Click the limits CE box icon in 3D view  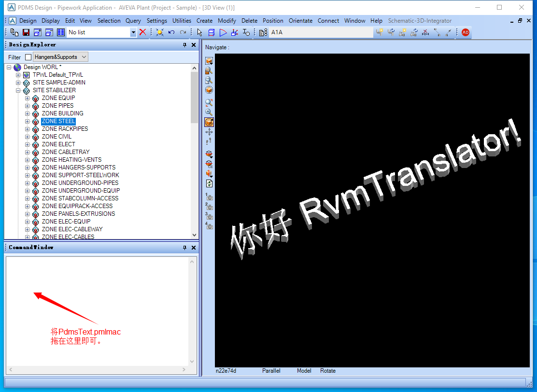pos(209,61)
